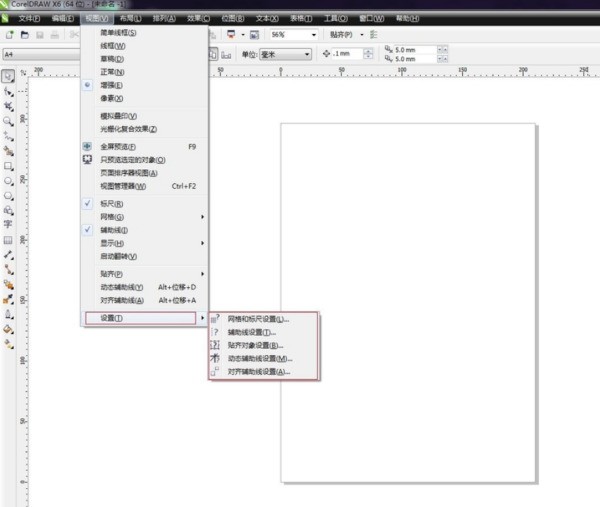
Task: Select the Pick tool in toolbox
Action: click(x=8, y=76)
